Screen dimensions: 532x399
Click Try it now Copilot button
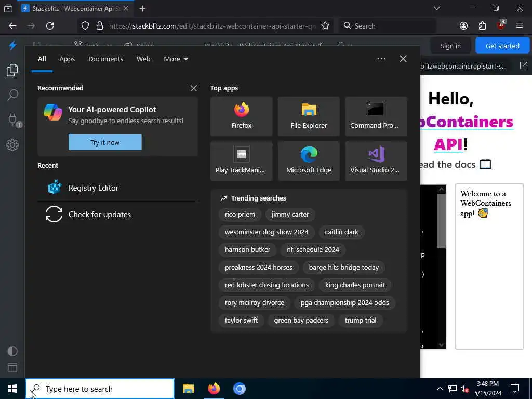[105, 142]
